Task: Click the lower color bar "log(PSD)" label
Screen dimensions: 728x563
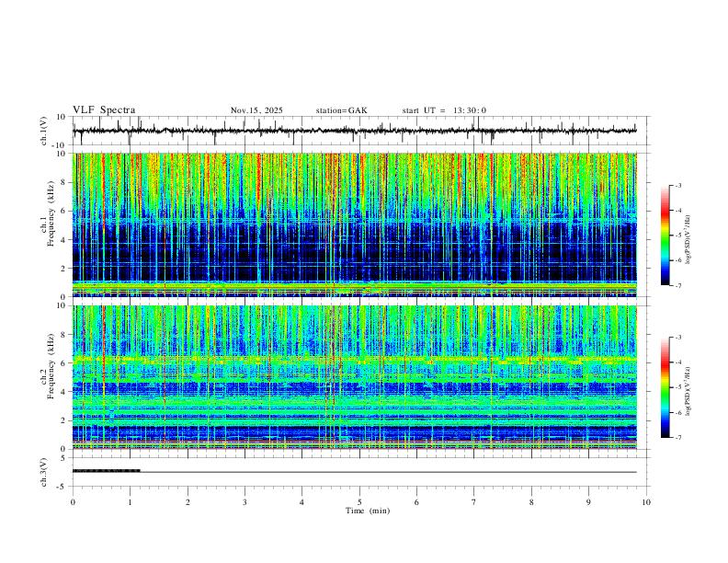Action: [688, 391]
